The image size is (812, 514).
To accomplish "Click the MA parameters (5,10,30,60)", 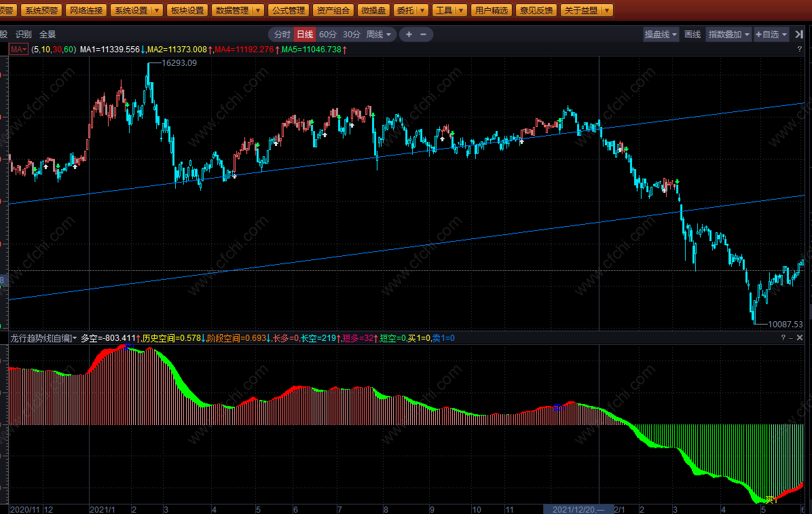I will [54, 49].
